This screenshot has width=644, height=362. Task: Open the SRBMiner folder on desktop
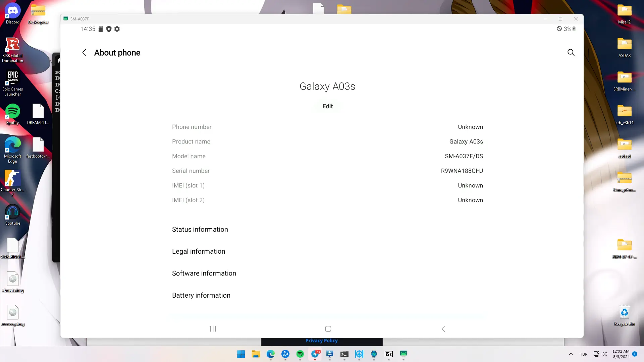click(x=625, y=81)
